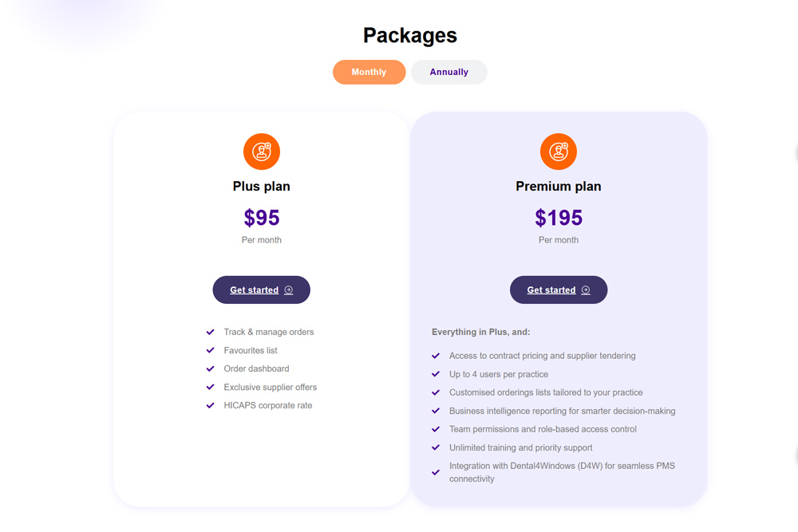This screenshot has height=532, width=798.
Task: Click the Plus plan orange user icon
Action: point(262,152)
